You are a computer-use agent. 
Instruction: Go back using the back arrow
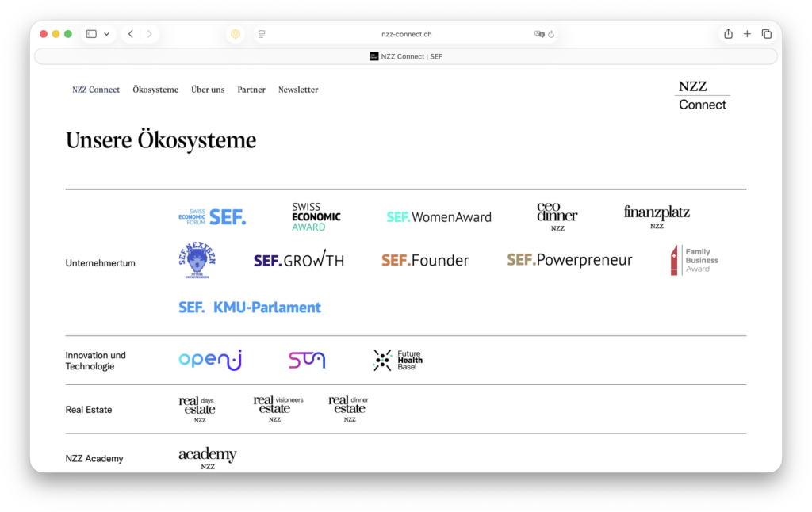131,34
